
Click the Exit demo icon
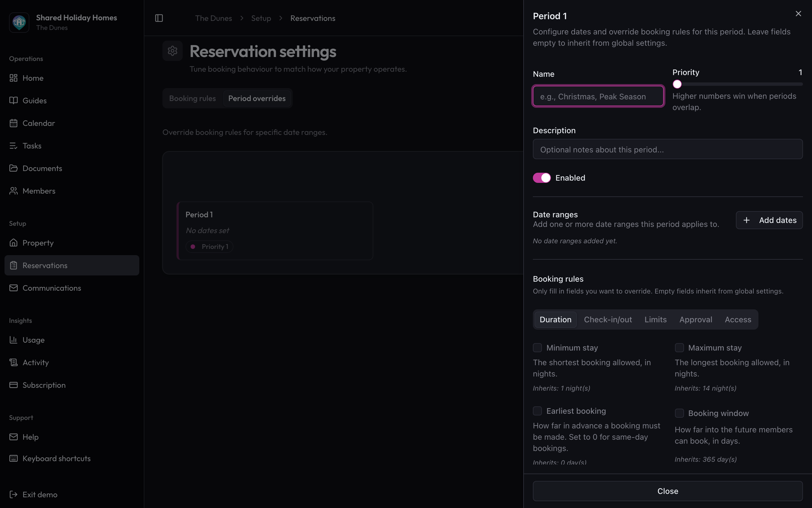pyautogui.click(x=14, y=494)
